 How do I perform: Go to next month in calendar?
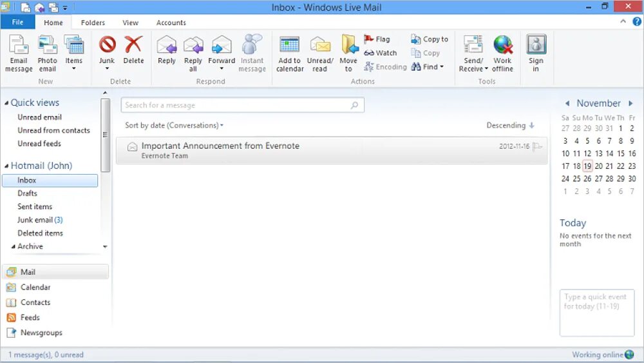pos(630,103)
